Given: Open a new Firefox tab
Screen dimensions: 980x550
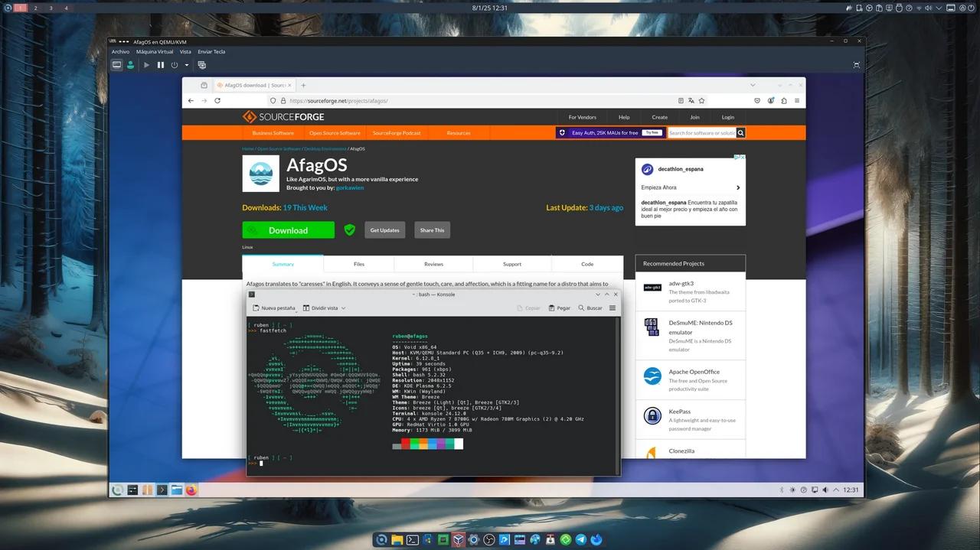Looking at the screenshot, I should coord(303,85).
